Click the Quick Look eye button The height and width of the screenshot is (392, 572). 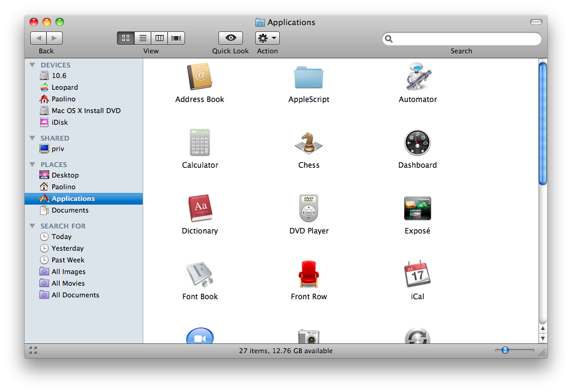coord(231,38)
